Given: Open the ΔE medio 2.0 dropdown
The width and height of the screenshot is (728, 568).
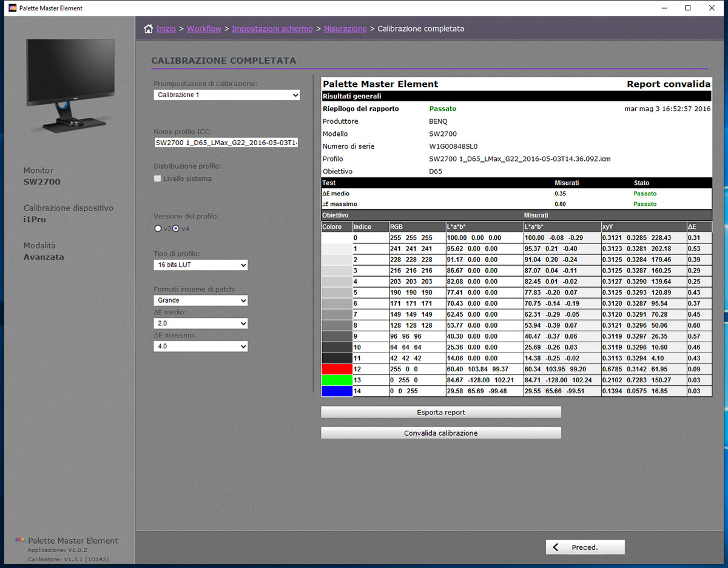Looking at the screenshot, I should (x=200, y=323).
